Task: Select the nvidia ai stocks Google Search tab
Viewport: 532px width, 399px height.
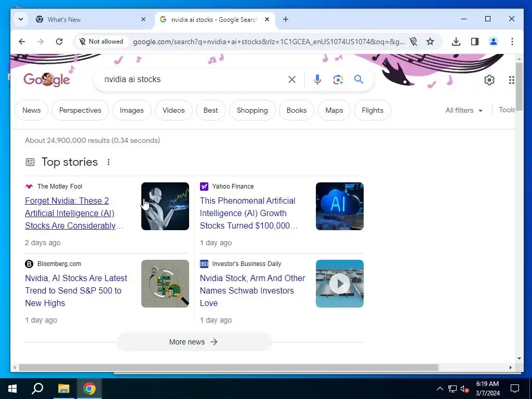Action: (214, 20)
